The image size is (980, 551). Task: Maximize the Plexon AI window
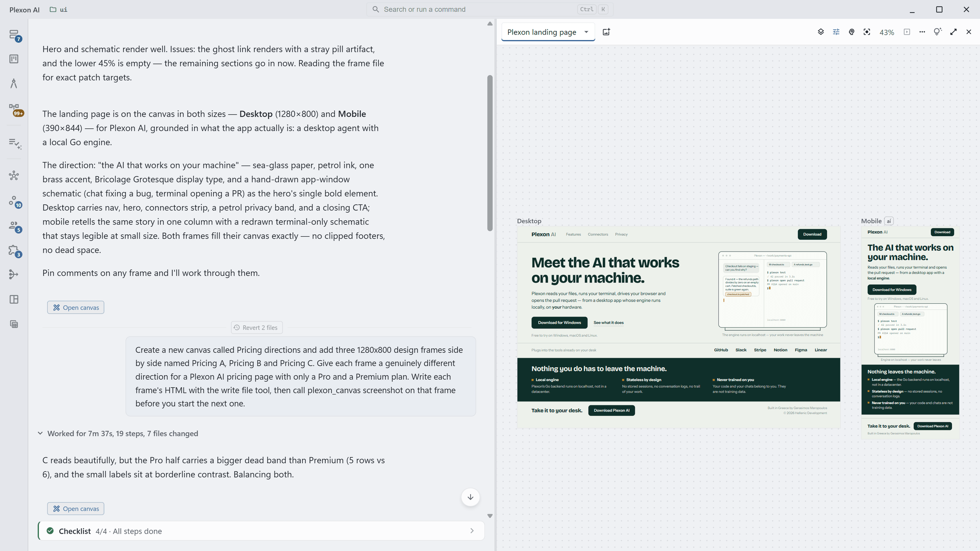tap(939, 9)
